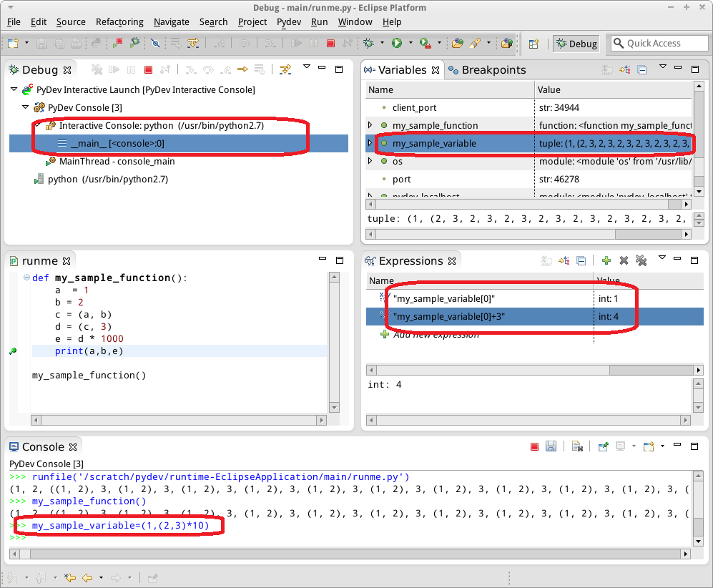
Task: Select the client_port variable row
Action: pos(528,108)
